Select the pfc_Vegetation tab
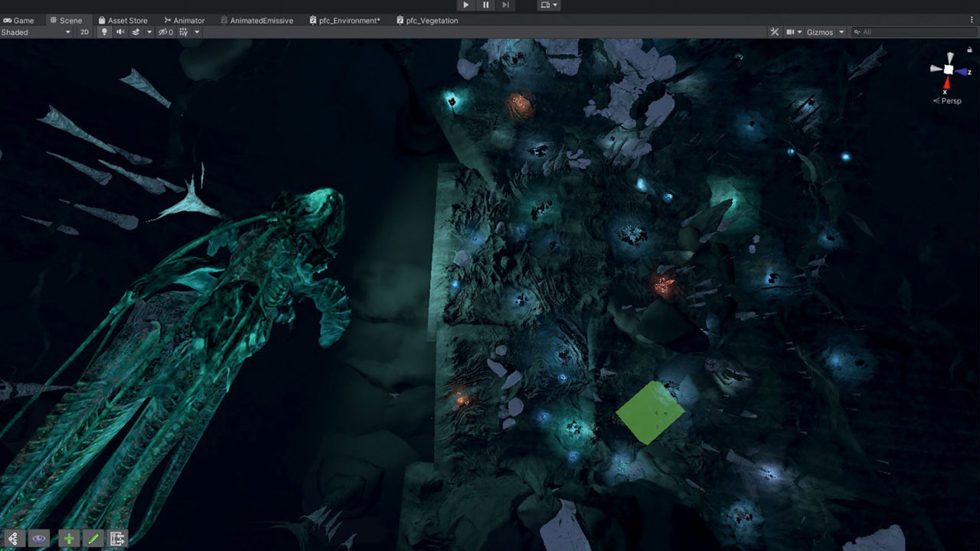Screen dimensions: 980x551 pos(427,21)
